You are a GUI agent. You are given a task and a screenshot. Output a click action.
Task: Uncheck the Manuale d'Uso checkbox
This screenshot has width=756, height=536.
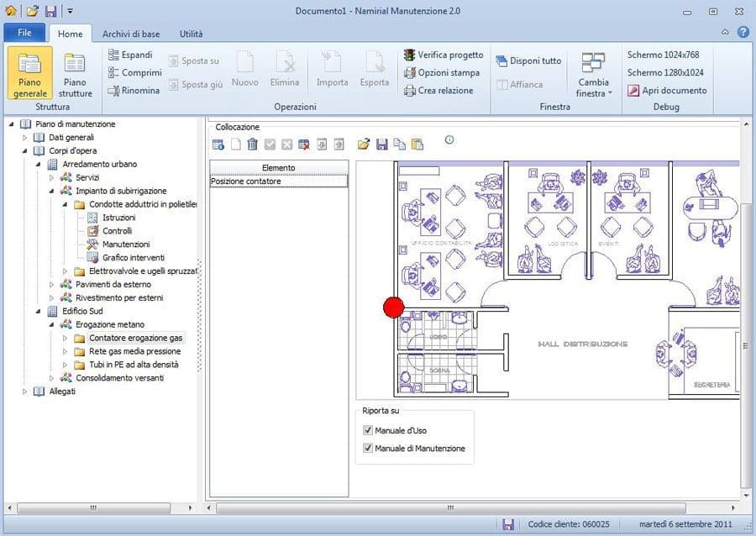(x=368, y=430)
